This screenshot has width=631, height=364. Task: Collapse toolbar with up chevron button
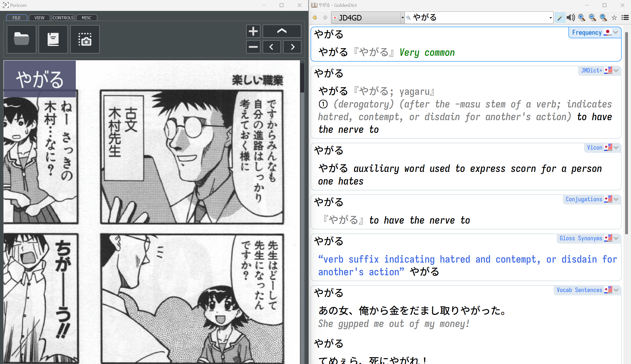tap(282, 31)
